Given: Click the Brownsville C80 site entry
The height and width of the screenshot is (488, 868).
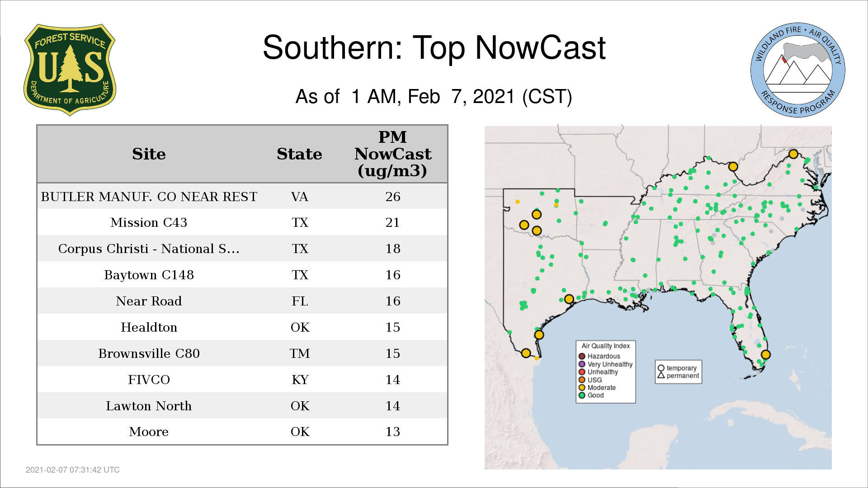Looking at the screenshot, I should pos(149,353).
